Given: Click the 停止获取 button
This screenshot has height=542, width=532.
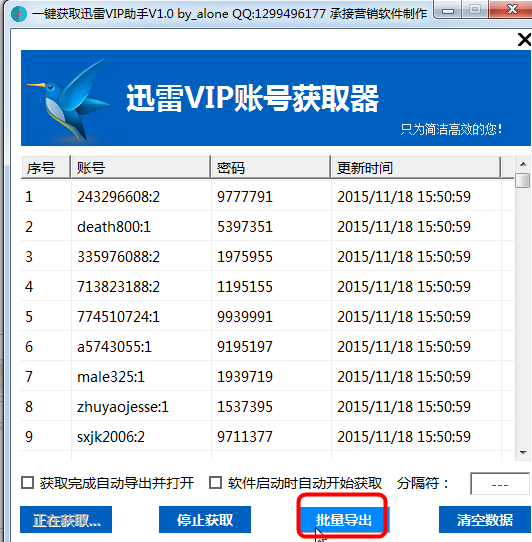Looking at the screenshot, I should click(205, 520).
